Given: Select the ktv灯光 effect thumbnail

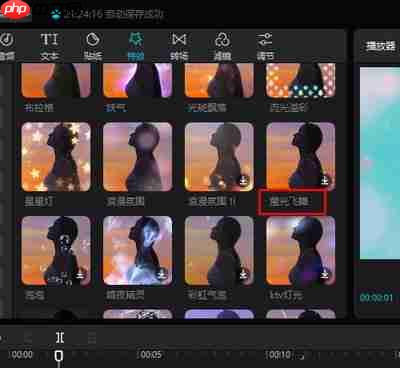Looking at the screenshot, I should click(301, 251).
